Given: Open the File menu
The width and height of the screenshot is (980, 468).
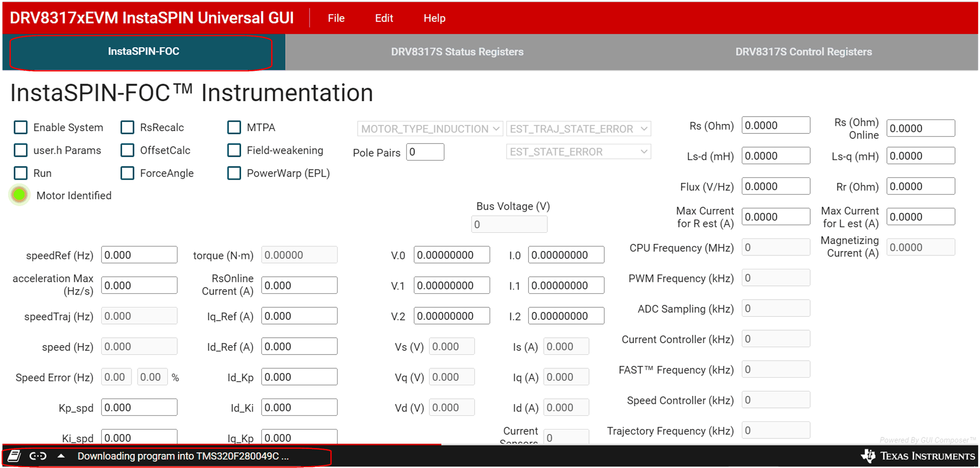Looking at the screenshot, I should (336, 18).
